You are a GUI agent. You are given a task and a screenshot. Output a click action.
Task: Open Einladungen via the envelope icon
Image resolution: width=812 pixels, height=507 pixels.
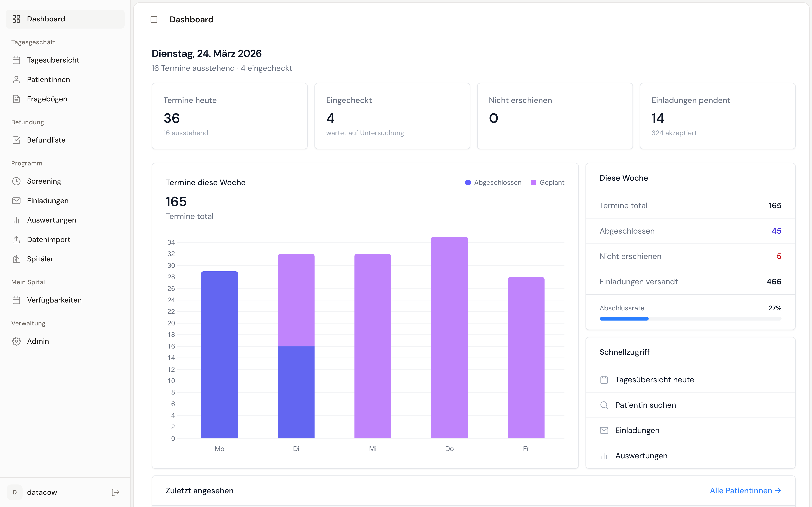point(16,200)
